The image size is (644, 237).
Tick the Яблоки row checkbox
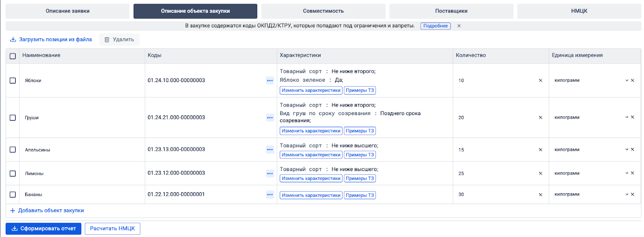(12, 80)
